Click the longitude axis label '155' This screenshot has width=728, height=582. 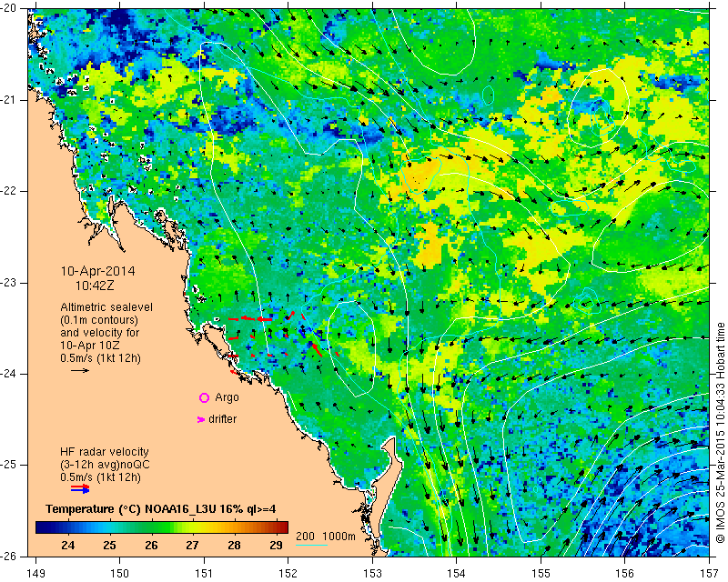[x=541, y=574]
